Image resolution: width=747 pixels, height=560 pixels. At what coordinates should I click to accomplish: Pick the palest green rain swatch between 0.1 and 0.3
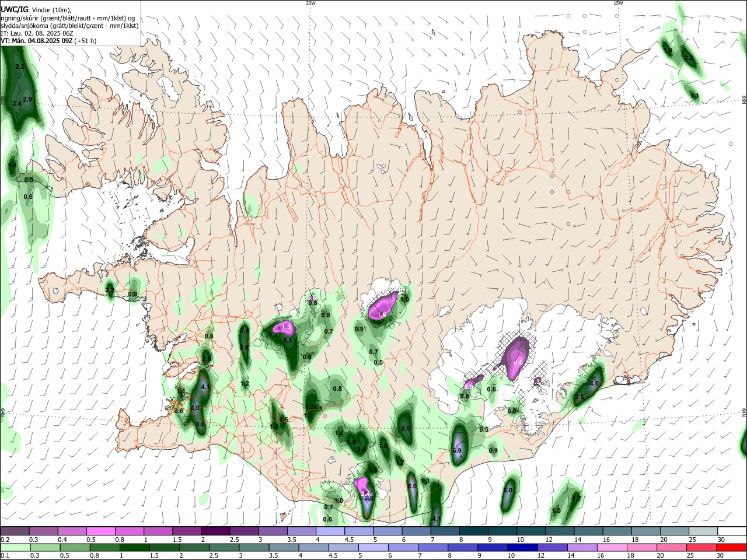coord(16,547)
